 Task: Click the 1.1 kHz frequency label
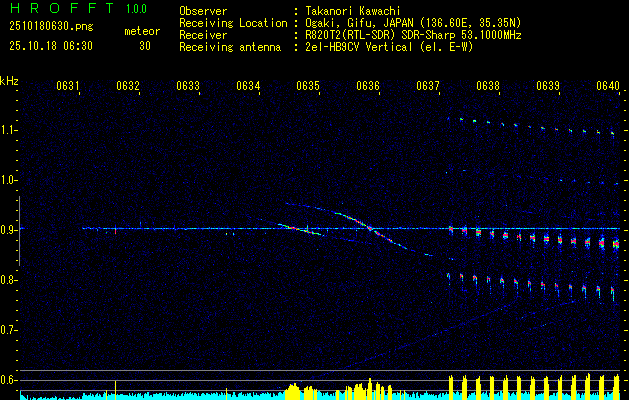pos(8,130)
